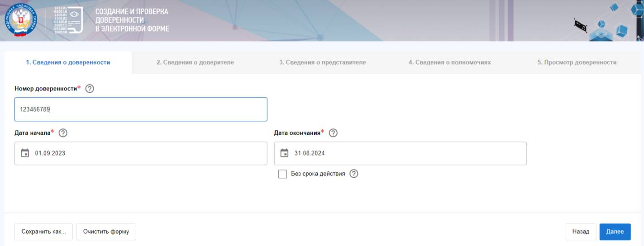Switch to tab 1. Сведения о доверенности
Viewport: 644px width, 246px height.
[x=68, y=62]
